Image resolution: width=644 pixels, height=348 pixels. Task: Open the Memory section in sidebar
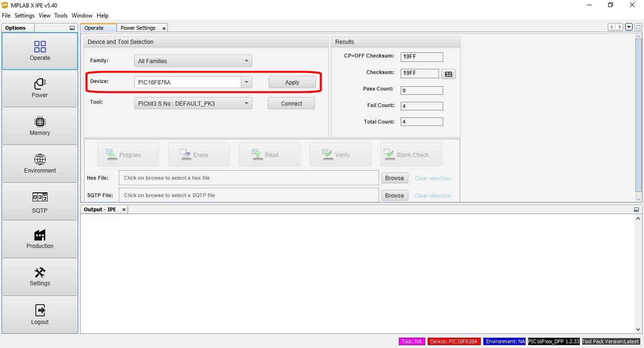tap(40, 126)
